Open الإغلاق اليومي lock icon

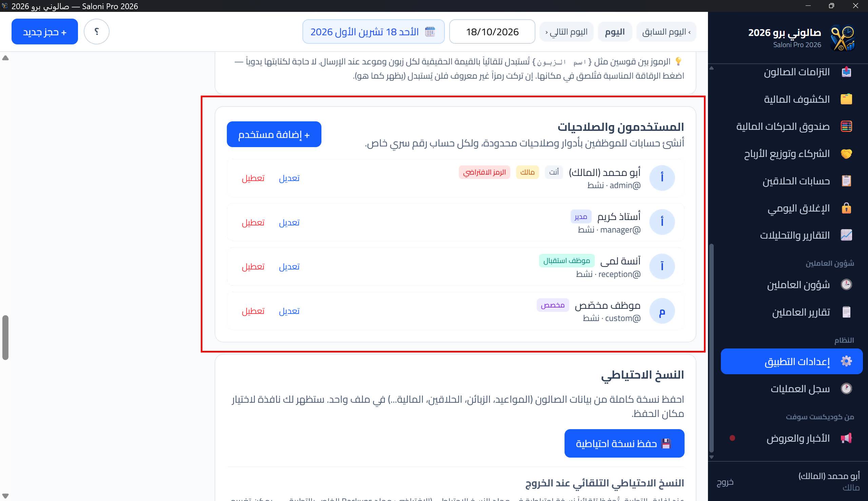tap(846, 208)
